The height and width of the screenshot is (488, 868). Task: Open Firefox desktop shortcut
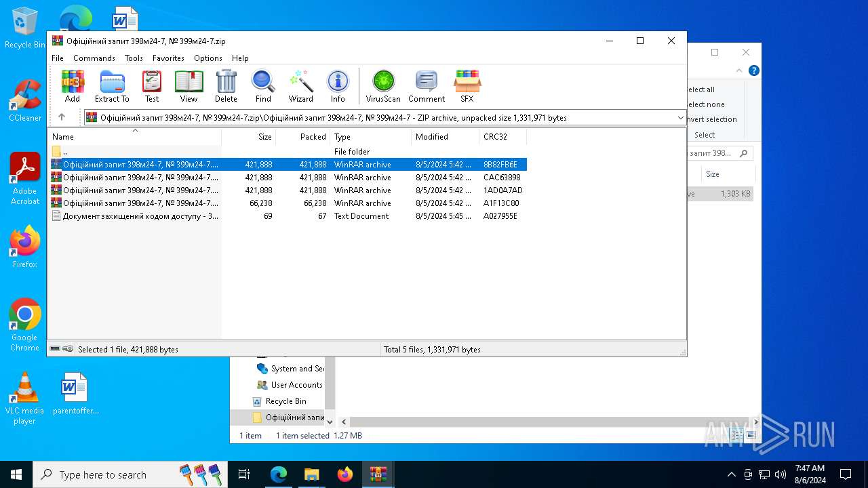25,247
